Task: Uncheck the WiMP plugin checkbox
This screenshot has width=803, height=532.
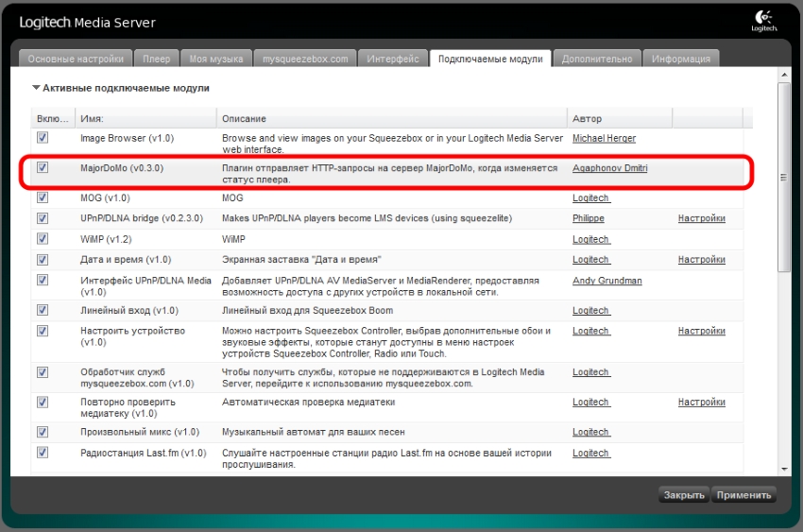Action: 43,239
